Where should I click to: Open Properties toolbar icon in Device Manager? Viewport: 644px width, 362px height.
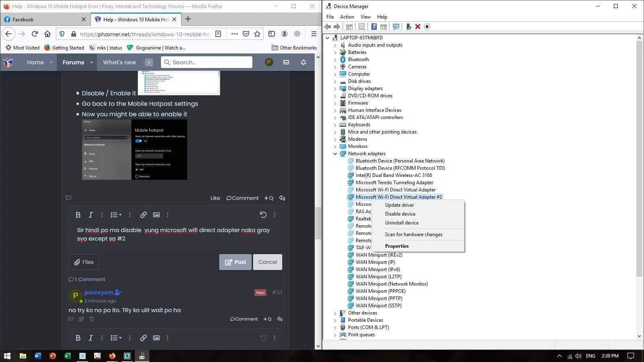[361, 27]
